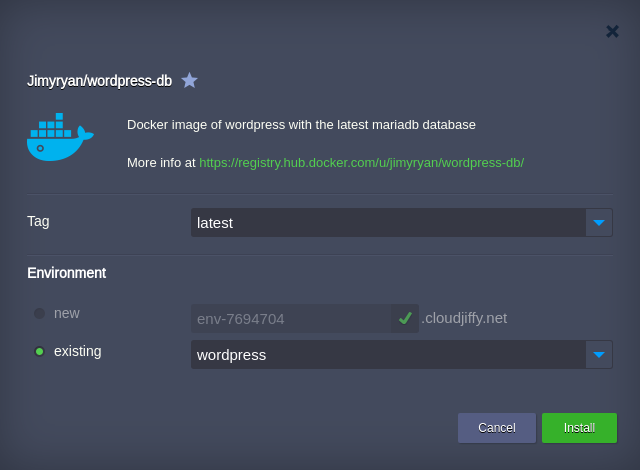This screenshot has height=470, width=640.
Task: Click the Docker image description text
Action: (301, 125)
